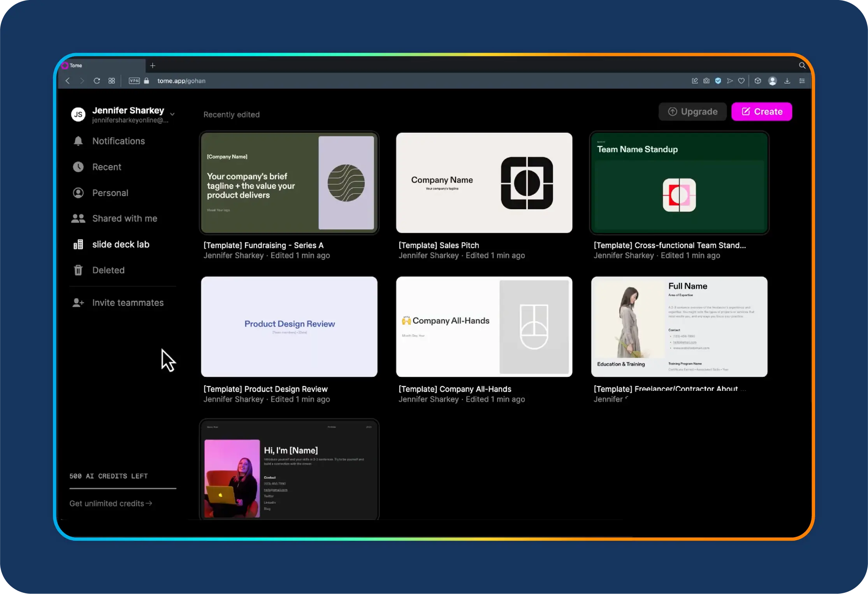
Task: Click the Deleted trash icon
Action: [x=78, y=270]
